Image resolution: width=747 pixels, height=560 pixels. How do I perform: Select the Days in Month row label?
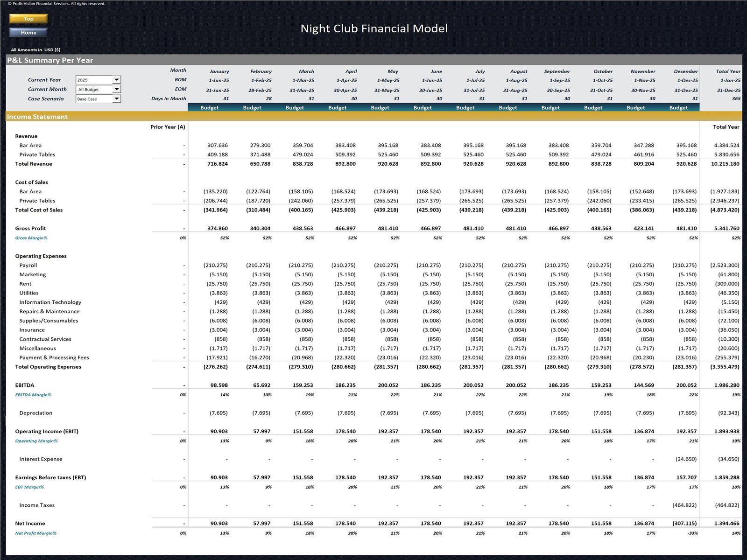(x=169, y=98)
